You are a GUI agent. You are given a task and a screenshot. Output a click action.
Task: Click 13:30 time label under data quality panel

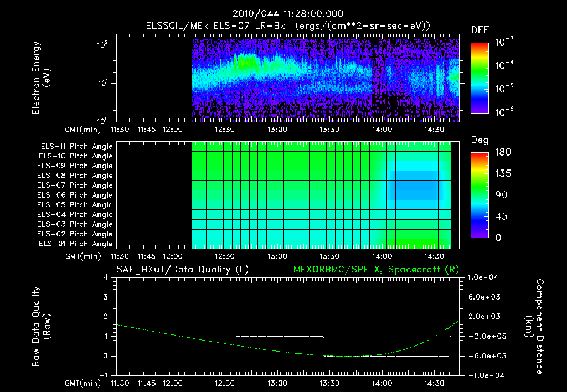point(329,383)
